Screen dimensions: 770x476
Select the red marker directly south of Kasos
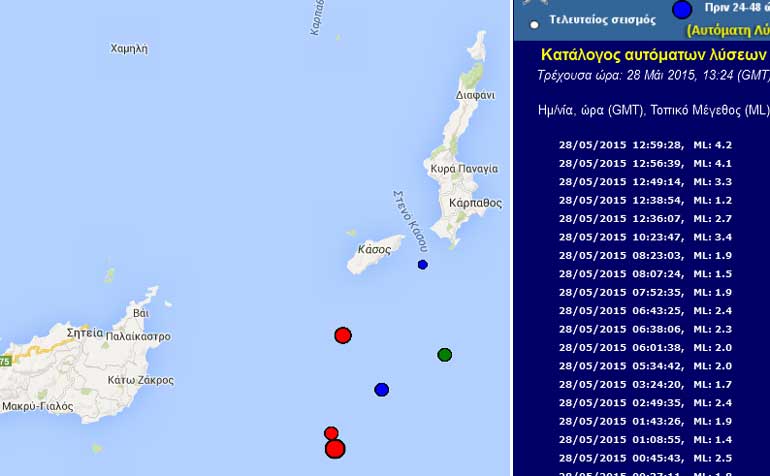tap(343, 335)
